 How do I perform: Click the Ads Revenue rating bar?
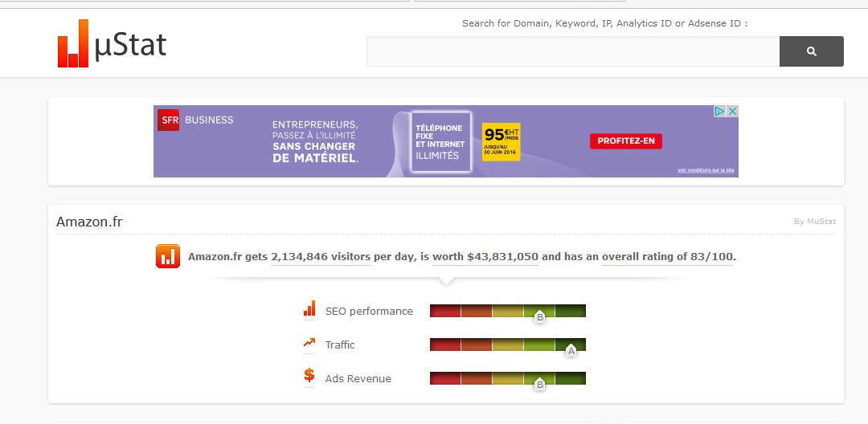(x=508, y=378)
